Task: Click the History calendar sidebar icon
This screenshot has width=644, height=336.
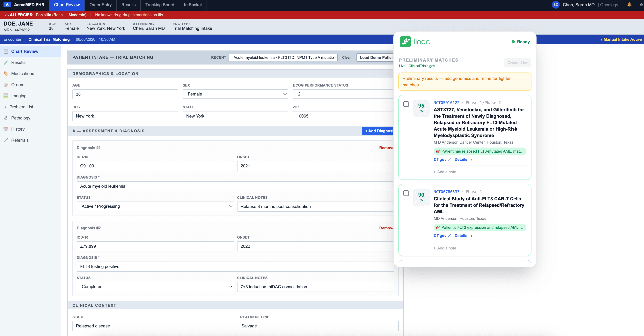Action: click(6, 129)
